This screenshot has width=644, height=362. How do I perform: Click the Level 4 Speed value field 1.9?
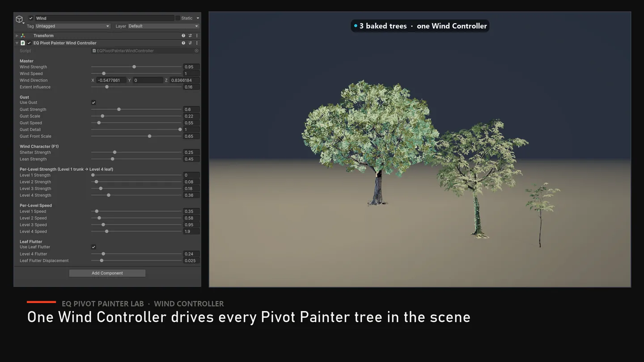(191, 232)
